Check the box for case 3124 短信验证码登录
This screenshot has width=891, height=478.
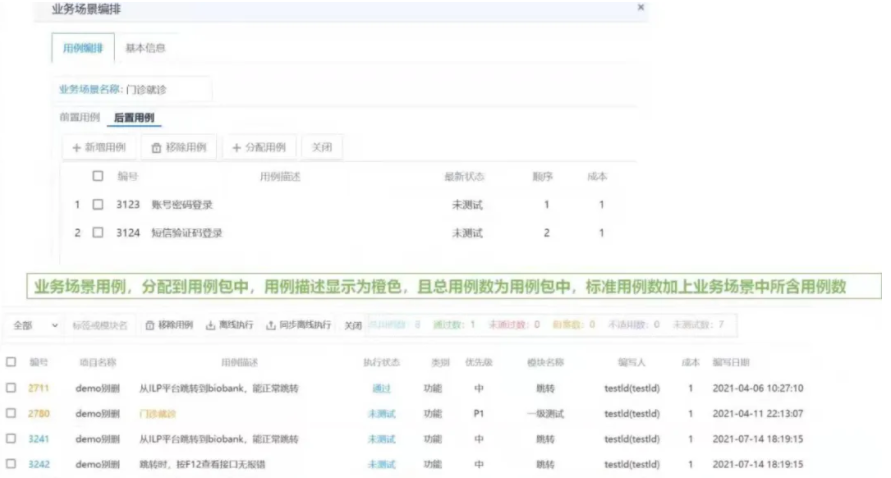pyautogui.click(x=98, y=233)
